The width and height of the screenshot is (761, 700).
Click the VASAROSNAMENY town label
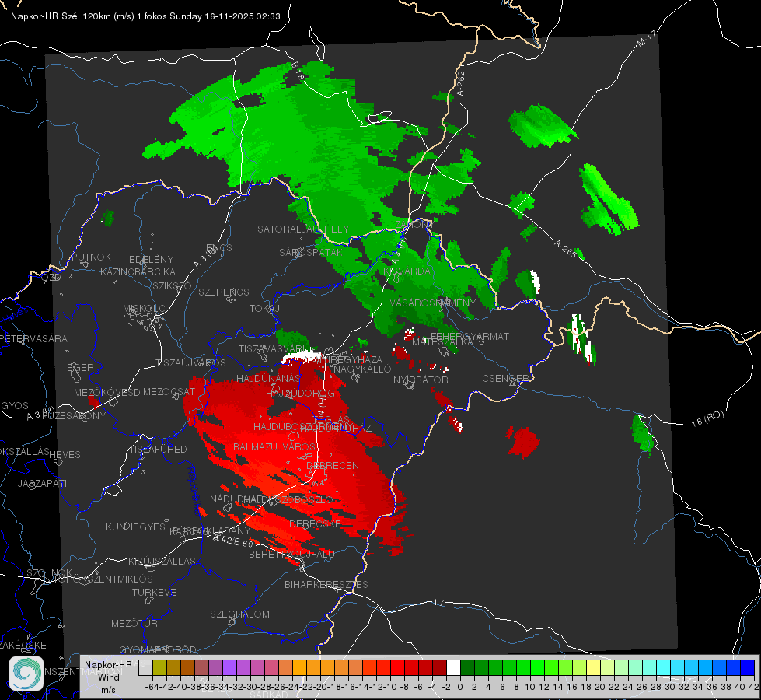point(433,303)
